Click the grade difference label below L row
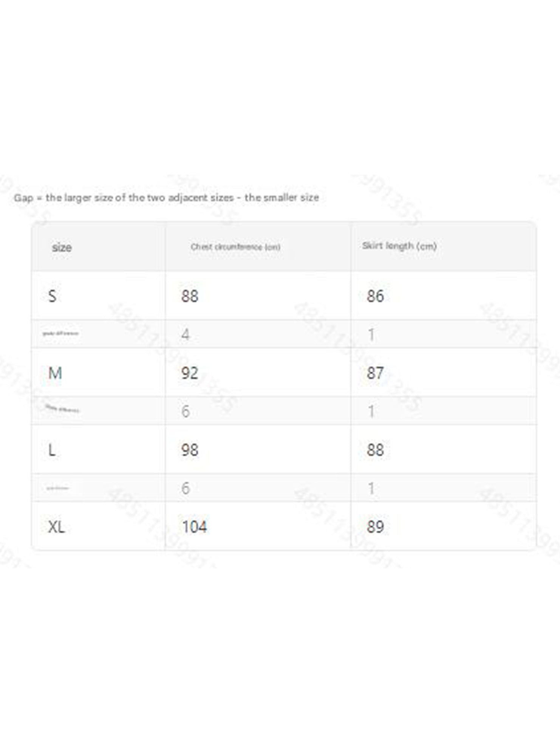Viewport: 560px width, 743px height. pyautogui.click(x=57, y=488)
